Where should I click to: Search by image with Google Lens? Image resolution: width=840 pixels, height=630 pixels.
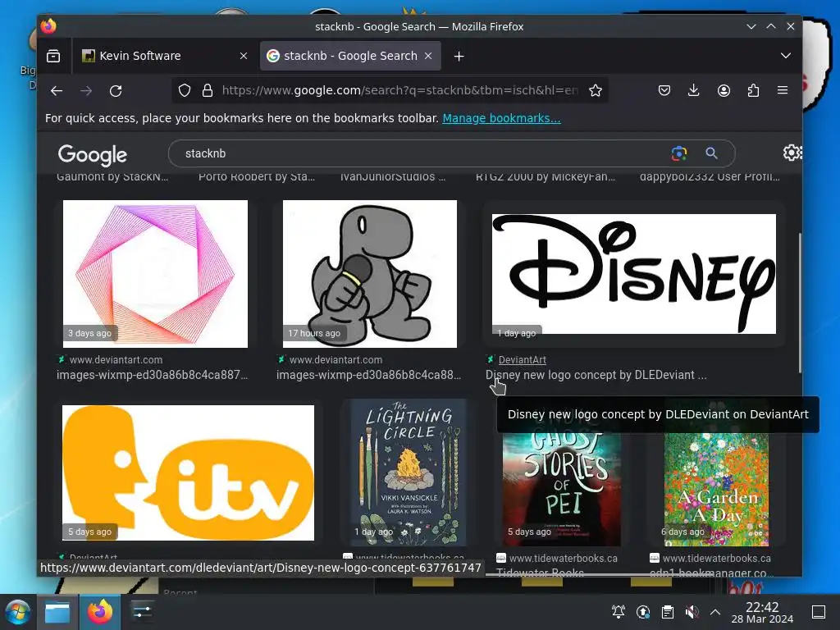coord(678,153)
